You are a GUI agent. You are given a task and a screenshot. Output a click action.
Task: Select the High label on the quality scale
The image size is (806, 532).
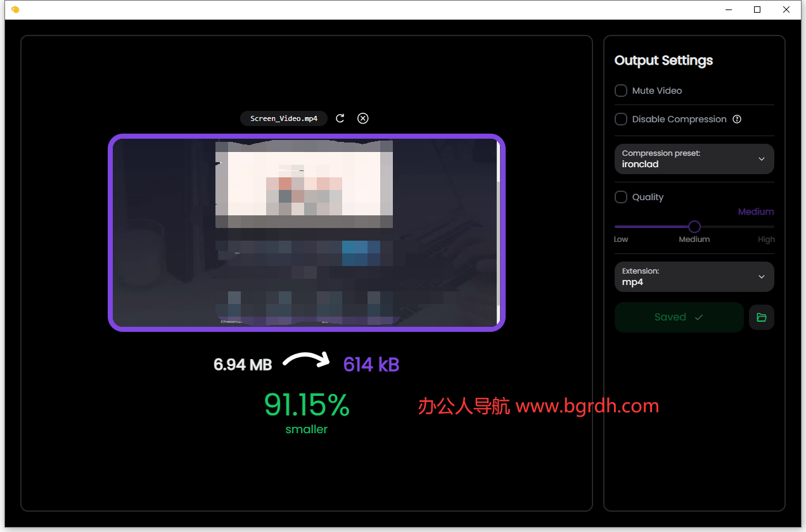(x=765, y=239)
